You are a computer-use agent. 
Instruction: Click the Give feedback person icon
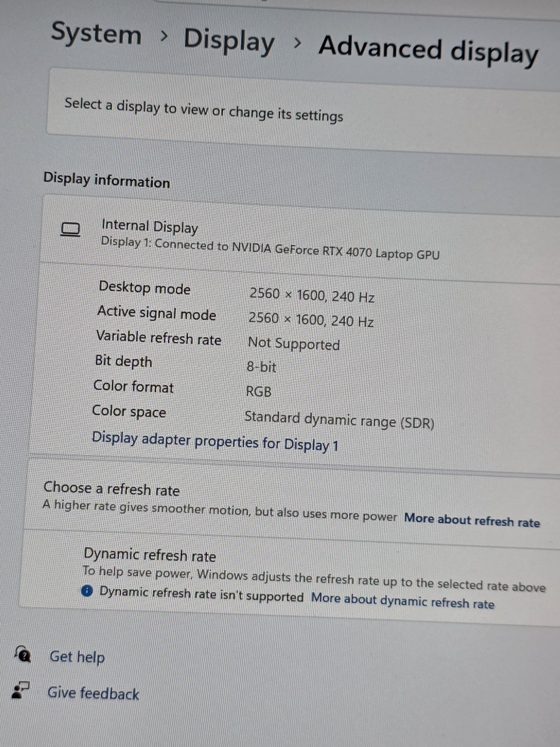pyautogui.click(x=20, y=690)
